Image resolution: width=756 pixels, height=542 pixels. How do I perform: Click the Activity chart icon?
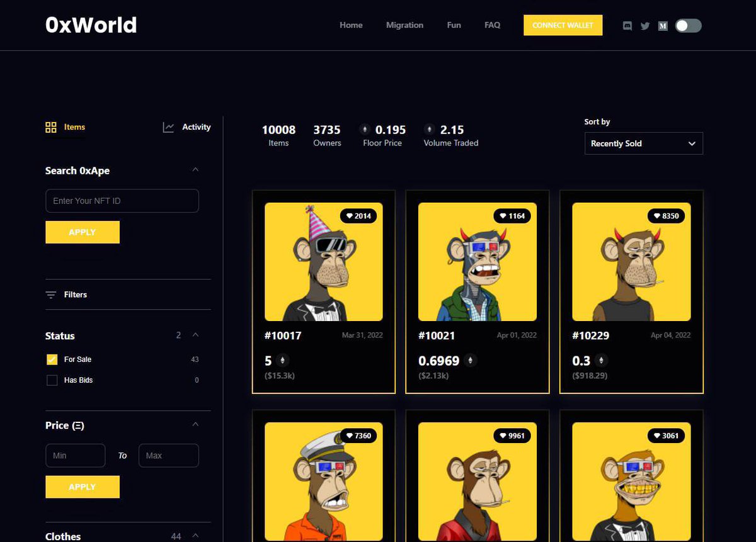168,127
